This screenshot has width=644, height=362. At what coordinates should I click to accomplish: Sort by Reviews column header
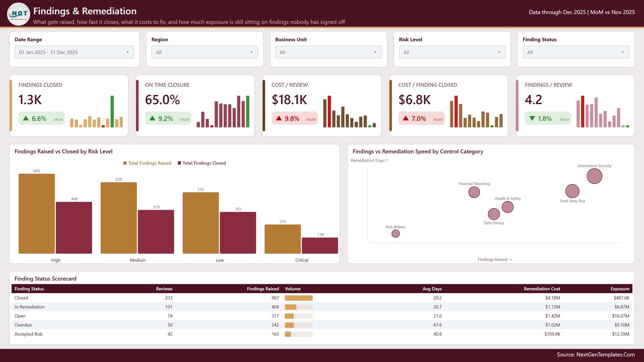coord(164,289)
